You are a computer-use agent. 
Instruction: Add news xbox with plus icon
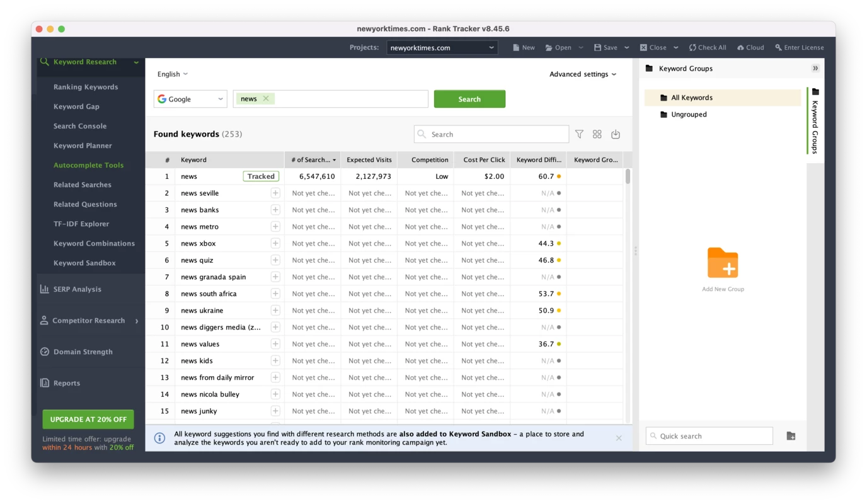(x=275, y=243)
